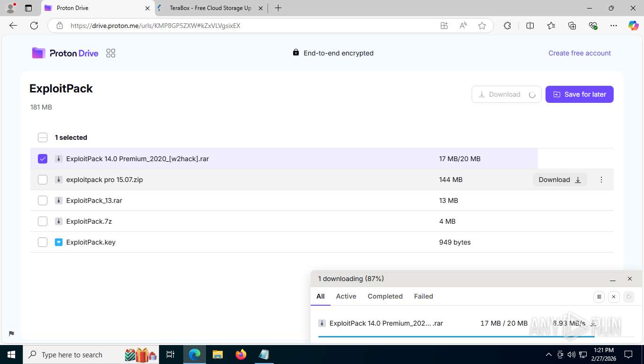Open the Favorites list
Image resolution: width=644 pixels, height=364 pixels.
point(551,26)
